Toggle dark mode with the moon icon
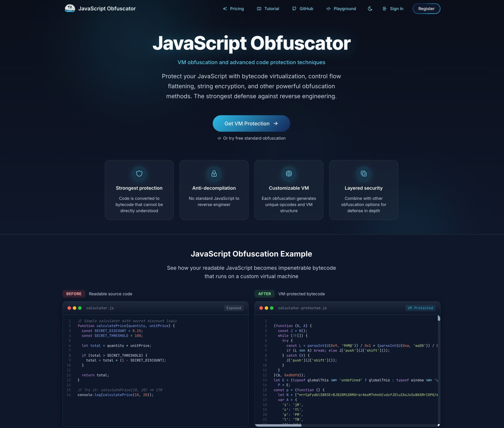The width and height of the screenshot is (504, 428). click(370, 9)
